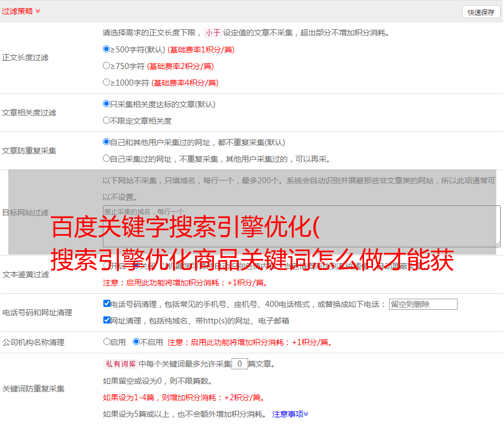504x424 pixels.
Task: Collapse the 过滤策略 section header
Action: pyautogui.click(x=21, y=11)
